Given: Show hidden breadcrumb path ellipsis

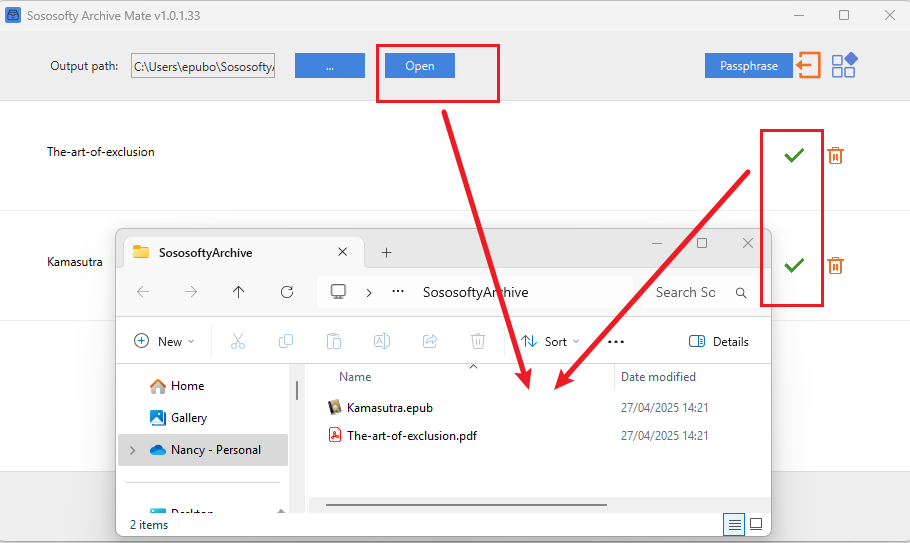Looking at the screenshot, I should click(x=398, y=291).
